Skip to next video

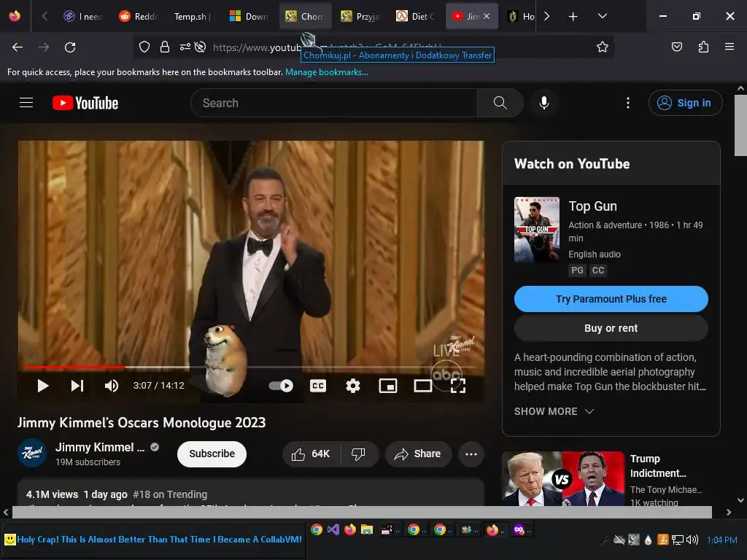[77, 386]
